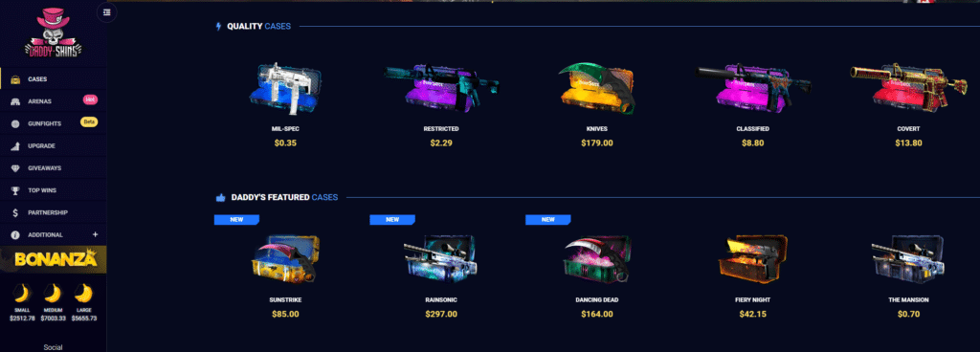Image resolution: width=980 pixels, height=352 pixels.
Task: Expand the Additional menu plus sign
Action: click(95, 234)
